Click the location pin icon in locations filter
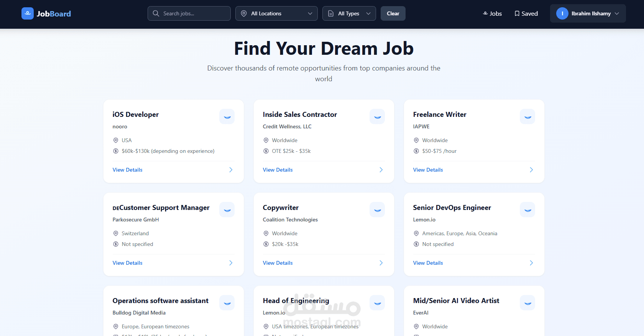 [244, 13]
